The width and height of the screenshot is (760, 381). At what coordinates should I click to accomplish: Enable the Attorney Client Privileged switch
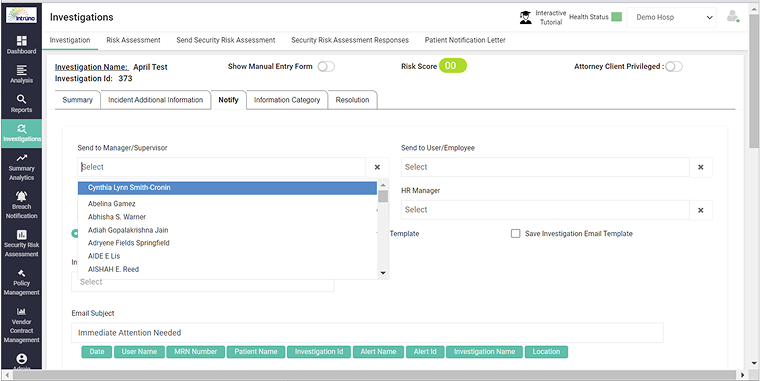coord(674,67)
